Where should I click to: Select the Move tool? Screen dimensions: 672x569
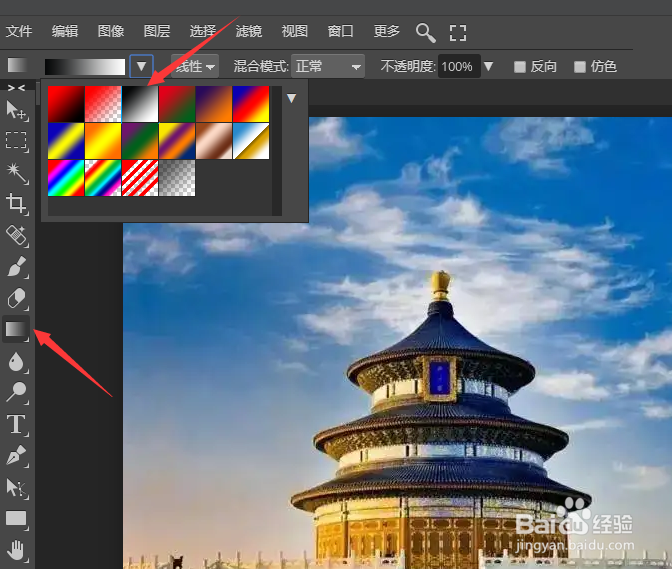click(x=16, y=111)
